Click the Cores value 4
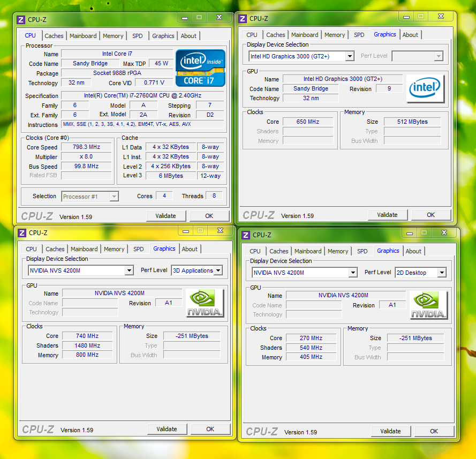476x459 pixels. (164, 196)
